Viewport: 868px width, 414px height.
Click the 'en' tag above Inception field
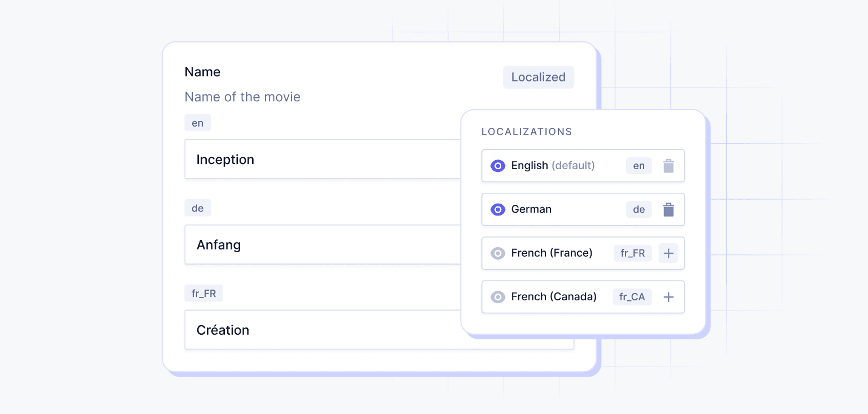[x=198, y=123]
